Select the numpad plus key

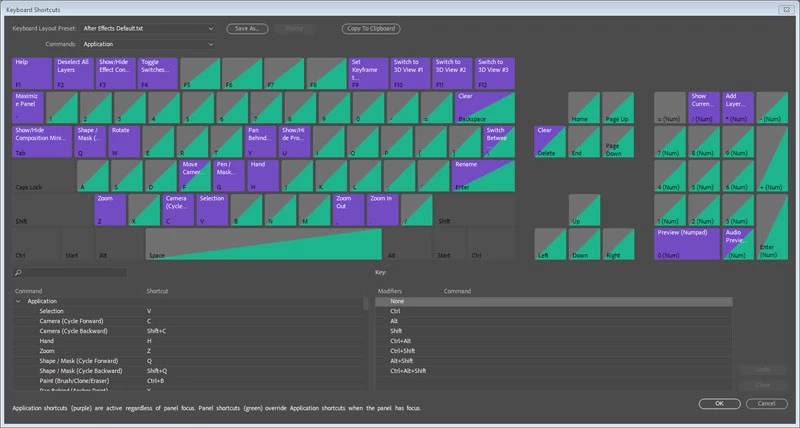pyautogui.click(x=772, y=159)
